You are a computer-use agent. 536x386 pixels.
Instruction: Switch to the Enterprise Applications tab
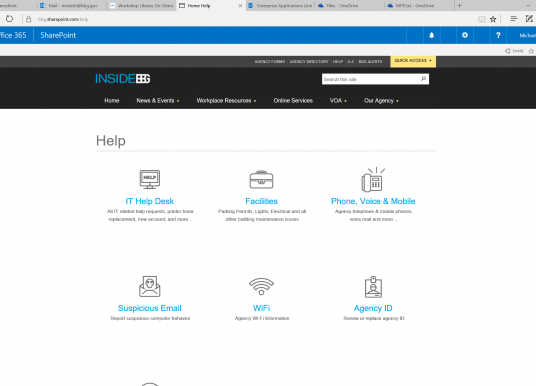pyautogui.click(x=280, y=5)
